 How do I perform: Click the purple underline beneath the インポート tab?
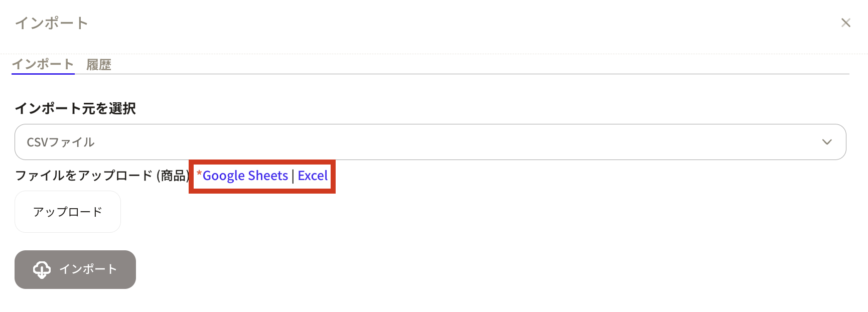click(x=43, y=74)
